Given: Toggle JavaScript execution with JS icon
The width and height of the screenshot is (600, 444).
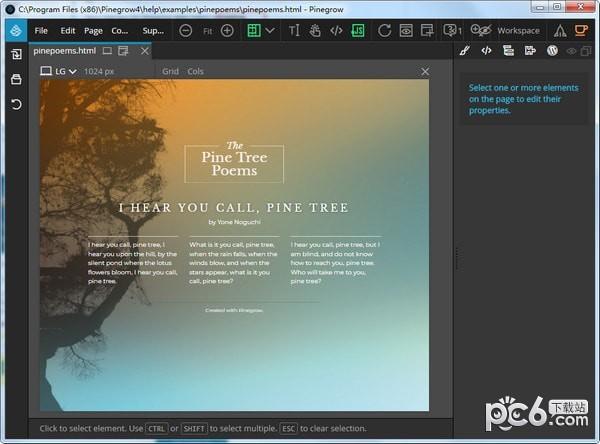Looking at the screenshot, I should (x=358, y=30).
